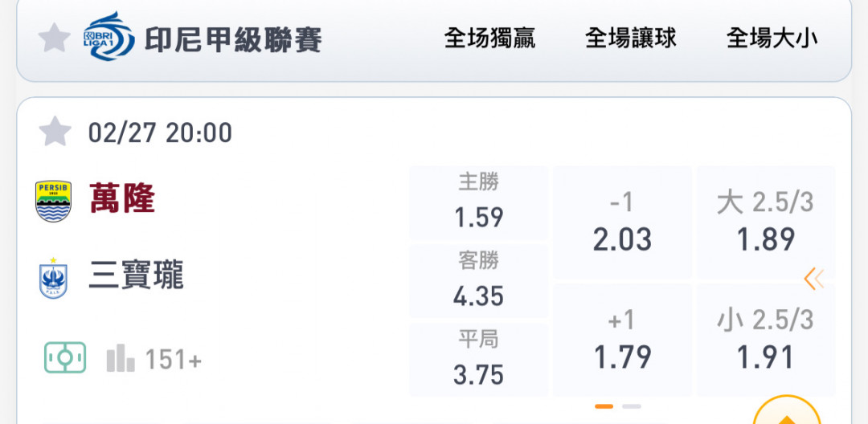The height and width of the screenshot is (424, 868).
Task: Pick 大 2.5/3 at odds 1.89
Action: (766, 222)
